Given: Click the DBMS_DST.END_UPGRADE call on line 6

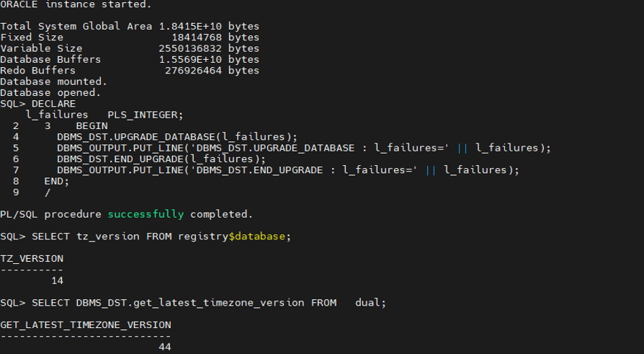Looking at the screenshot, I should 161,159.
